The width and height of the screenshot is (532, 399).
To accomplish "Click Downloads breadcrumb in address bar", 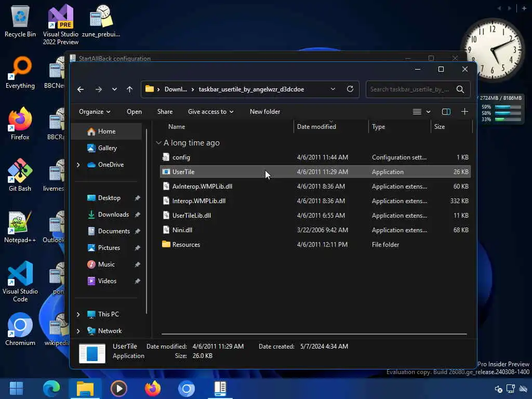I will coord(176,89).
